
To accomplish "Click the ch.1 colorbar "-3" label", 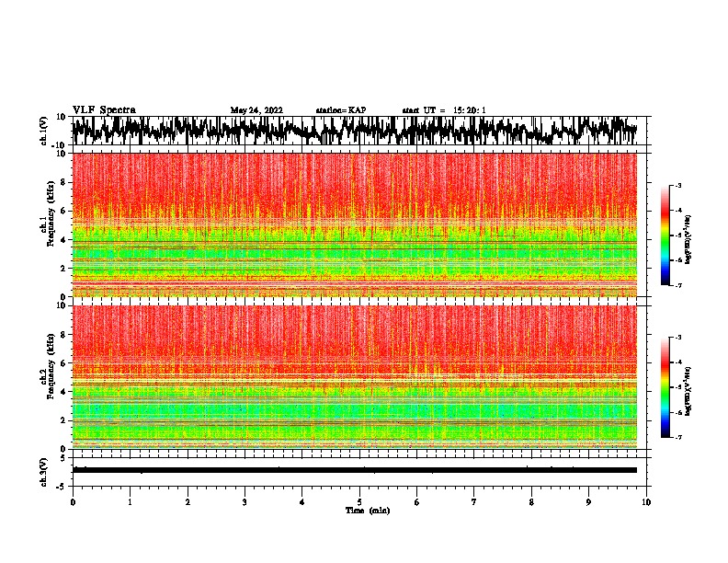I will 677,186.
